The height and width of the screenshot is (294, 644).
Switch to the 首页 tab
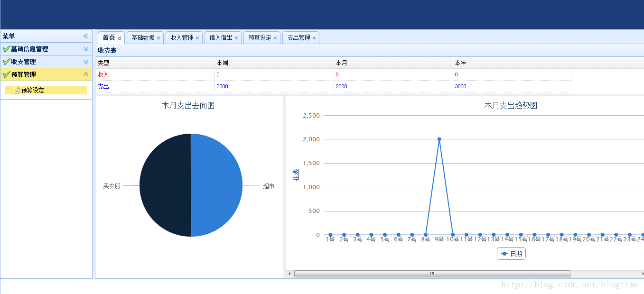(109, 37)
